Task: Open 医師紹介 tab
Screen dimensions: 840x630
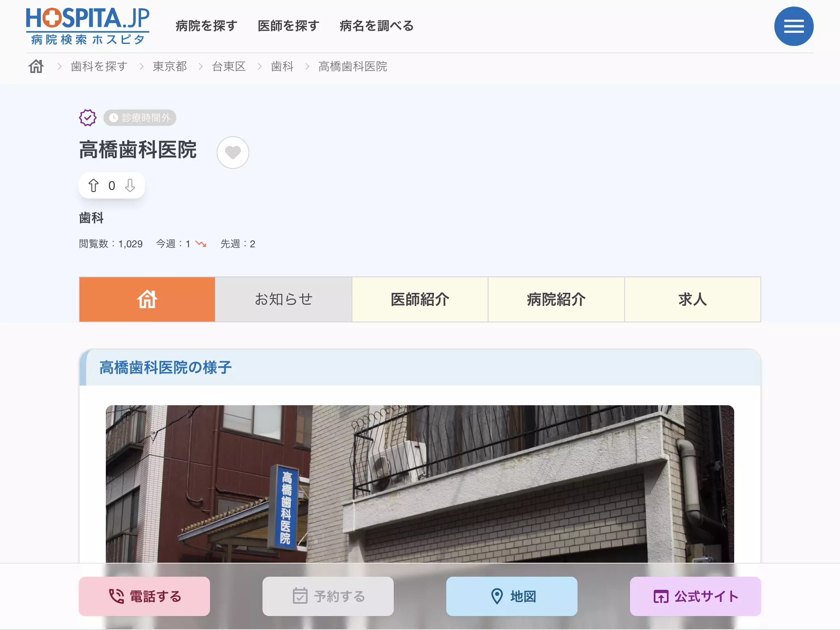Action: click(420, 299)
